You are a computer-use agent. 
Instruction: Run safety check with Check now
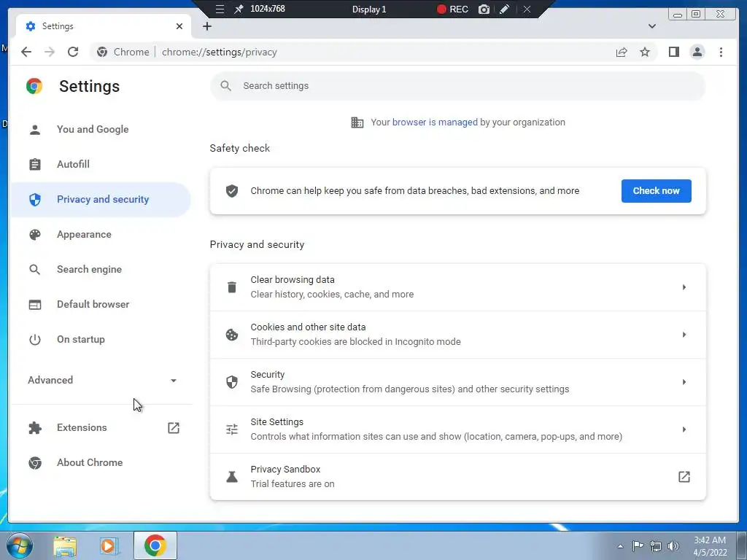click(656, 191)
